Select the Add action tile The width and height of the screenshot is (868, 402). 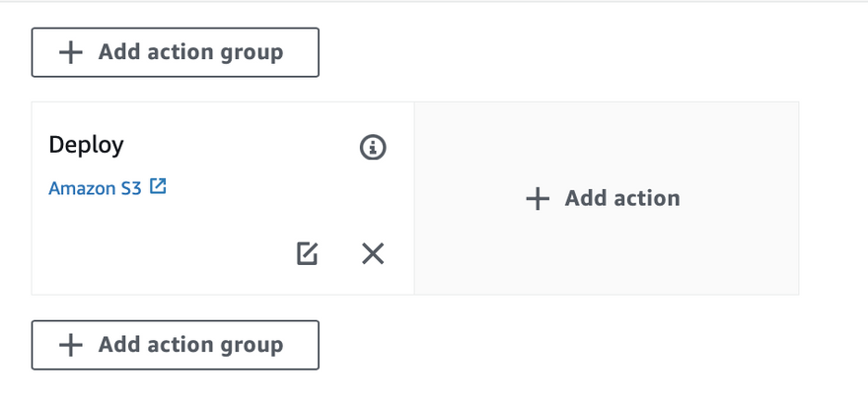pos(607,198)
